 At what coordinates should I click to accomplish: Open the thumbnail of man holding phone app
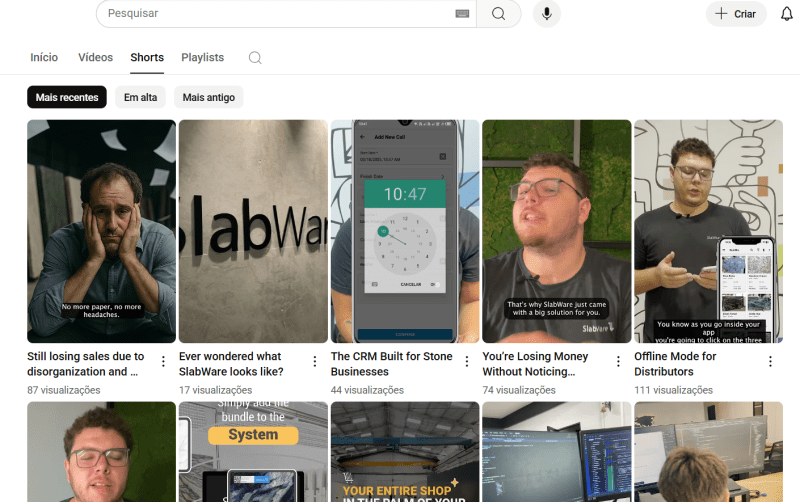click(709, 231)
